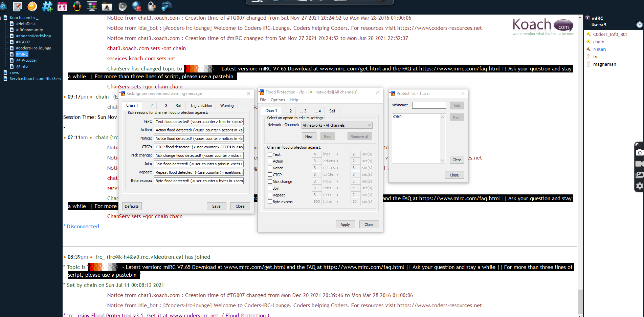This screenshot has width=644, height=317.
Task: Open the settings gear on side capture bar
Action: coord(639,186)
